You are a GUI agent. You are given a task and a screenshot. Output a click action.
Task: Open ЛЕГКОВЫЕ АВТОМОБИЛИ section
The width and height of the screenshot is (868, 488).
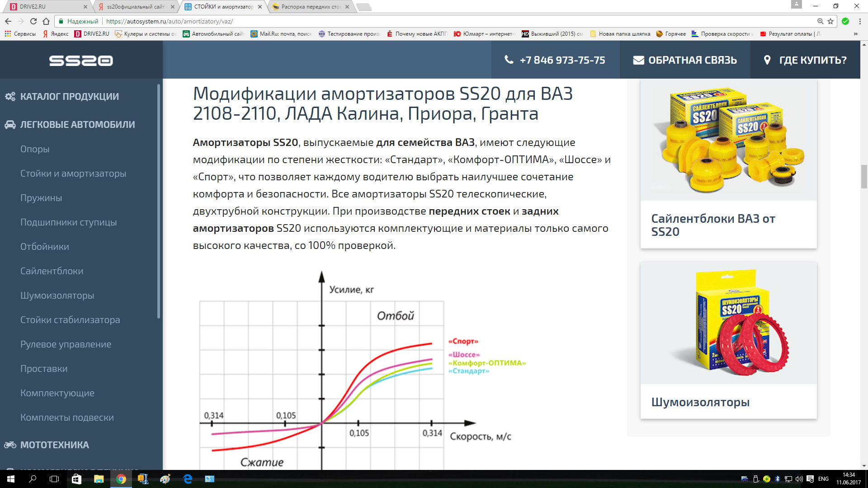point(78,125)
